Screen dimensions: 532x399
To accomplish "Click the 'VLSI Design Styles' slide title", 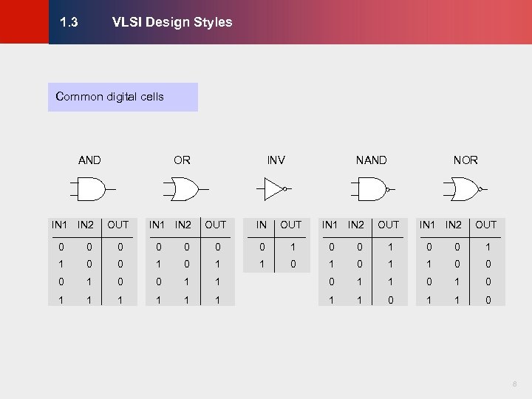I will coord(172,22).
